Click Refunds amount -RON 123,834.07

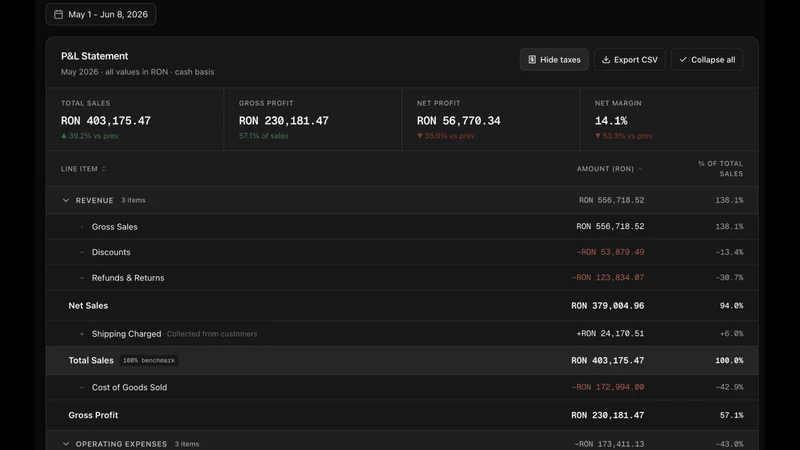pos(608,278)
